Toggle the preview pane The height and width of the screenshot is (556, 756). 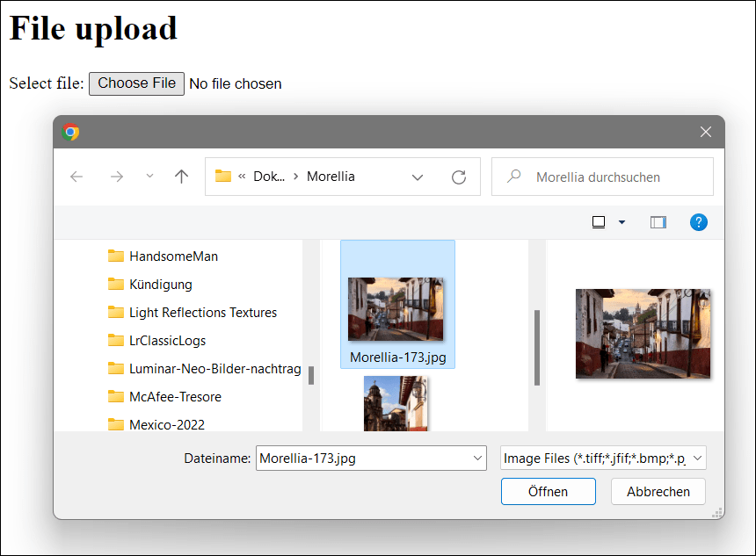(658, 222)
